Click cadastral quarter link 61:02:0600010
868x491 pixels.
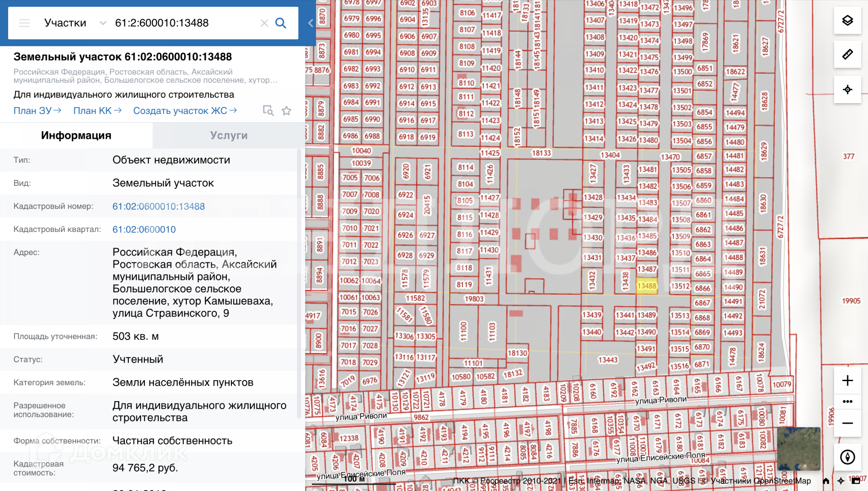144,229
